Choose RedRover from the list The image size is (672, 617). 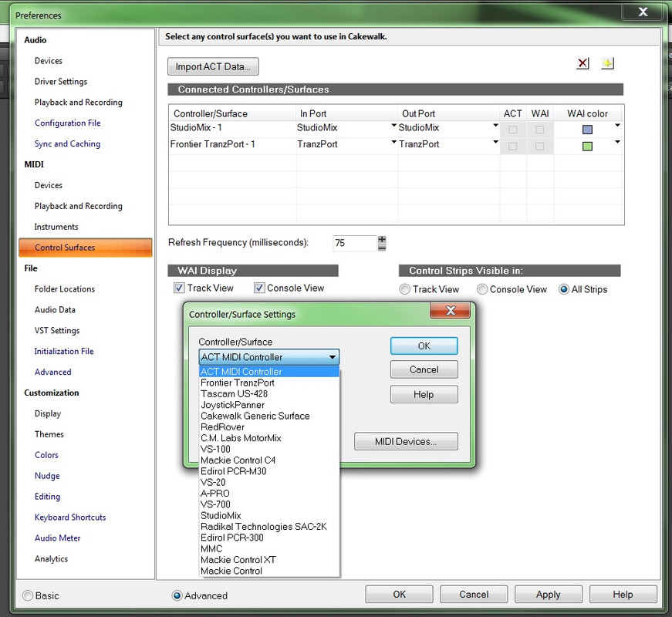coord(269,427)
